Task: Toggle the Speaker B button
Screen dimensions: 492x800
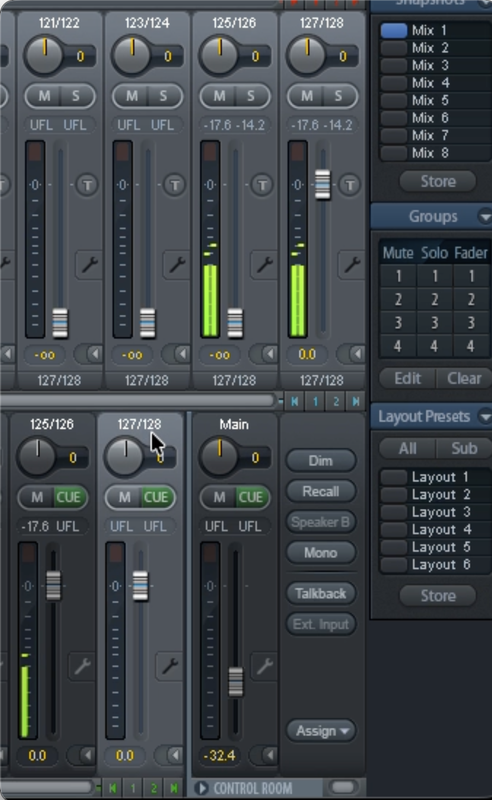Action: [321, 522]
